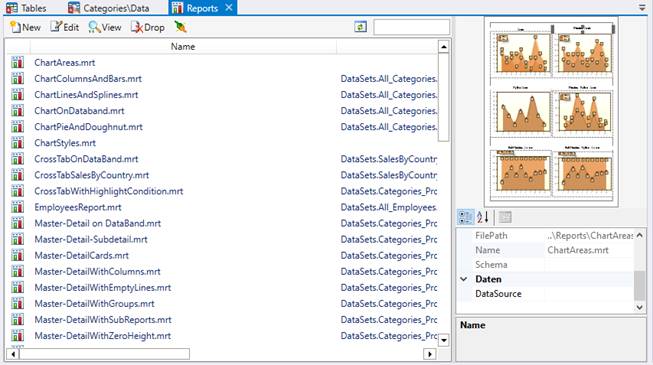
Task: Click the Edit report toolbar button
Action: coord(65,28)
